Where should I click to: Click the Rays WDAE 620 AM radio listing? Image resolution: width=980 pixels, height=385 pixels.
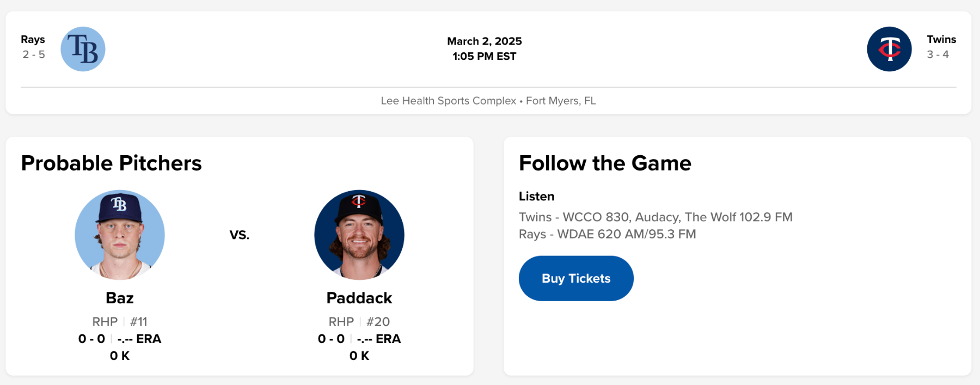click(x=607, y=234)
